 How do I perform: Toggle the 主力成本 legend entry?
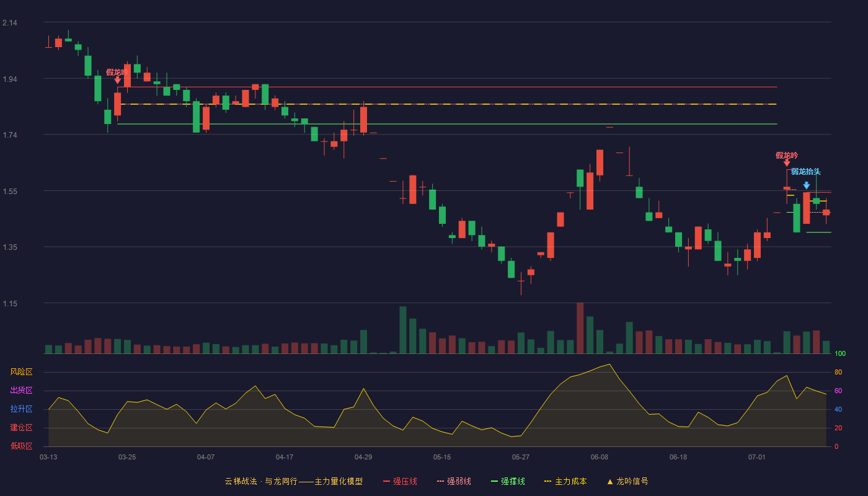pos(565,481)
